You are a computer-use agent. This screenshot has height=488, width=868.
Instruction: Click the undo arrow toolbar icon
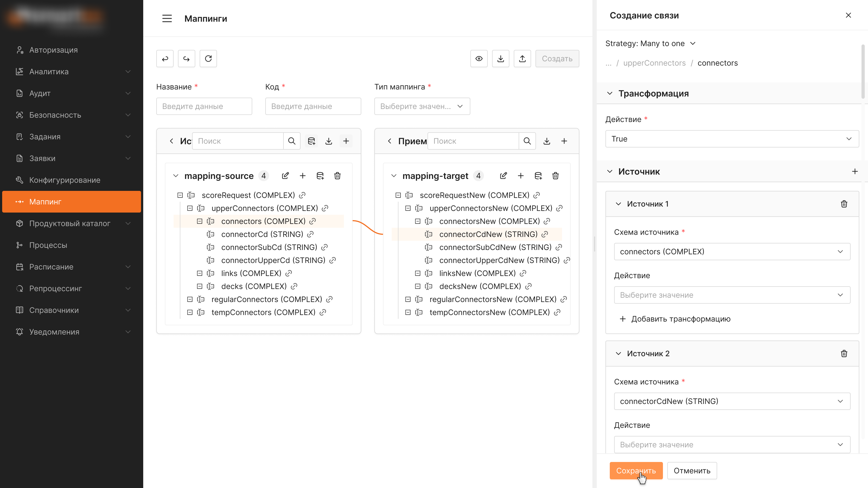tap(165, 59)
